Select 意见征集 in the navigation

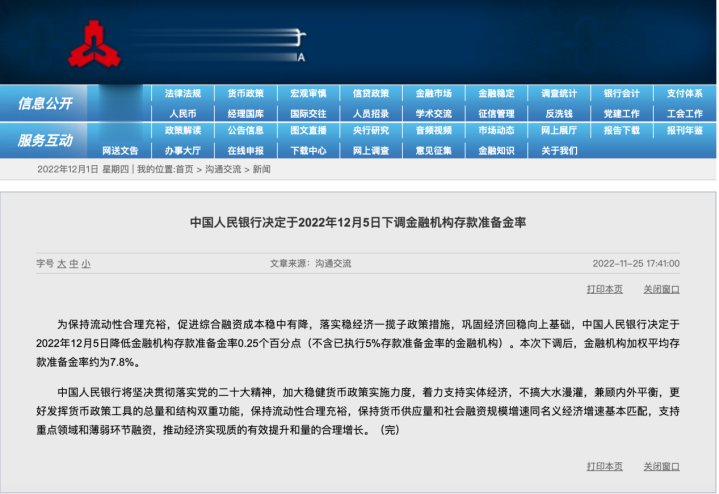tap(434, 150)
